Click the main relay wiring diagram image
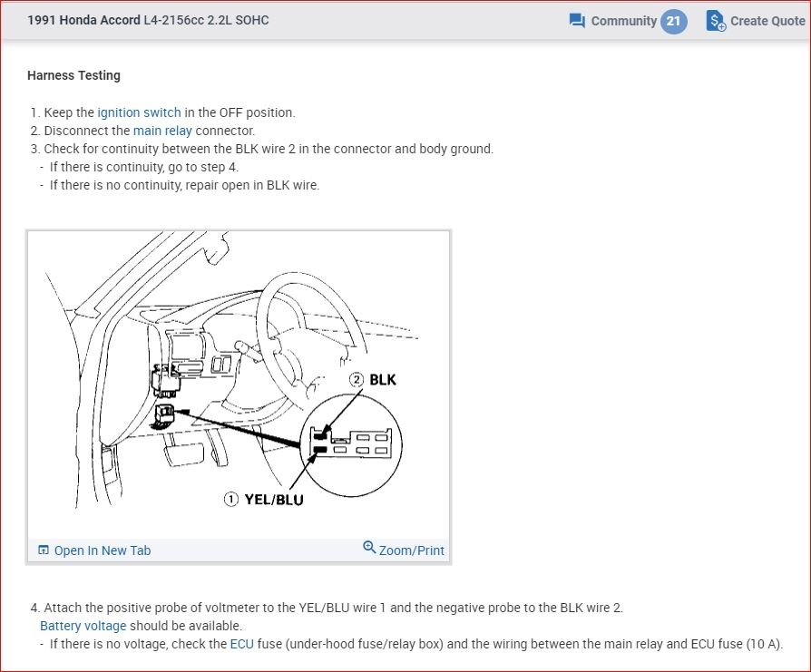 239,385
